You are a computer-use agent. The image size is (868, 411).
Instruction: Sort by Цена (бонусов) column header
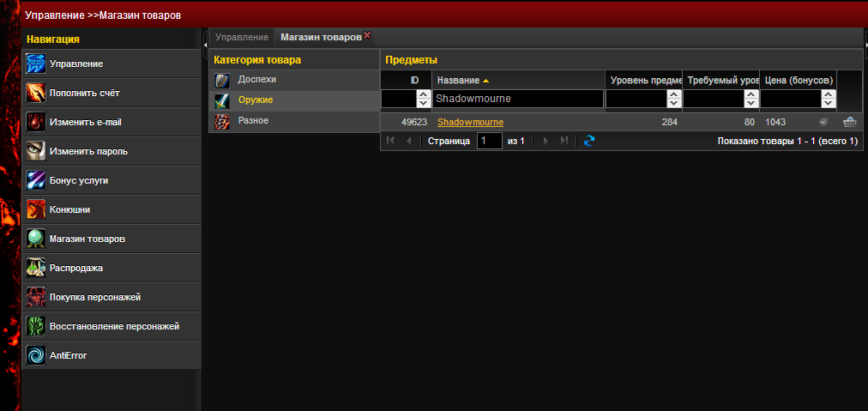[799, 81]
